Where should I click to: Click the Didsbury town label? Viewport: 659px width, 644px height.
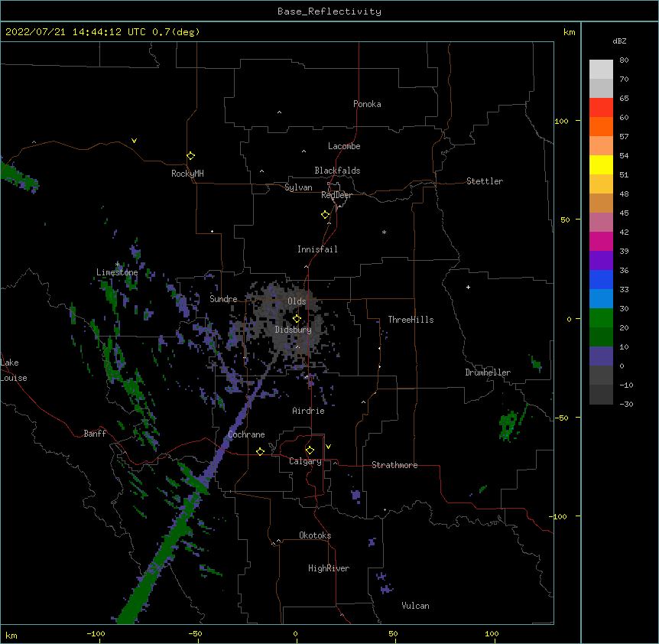[293, 330]
